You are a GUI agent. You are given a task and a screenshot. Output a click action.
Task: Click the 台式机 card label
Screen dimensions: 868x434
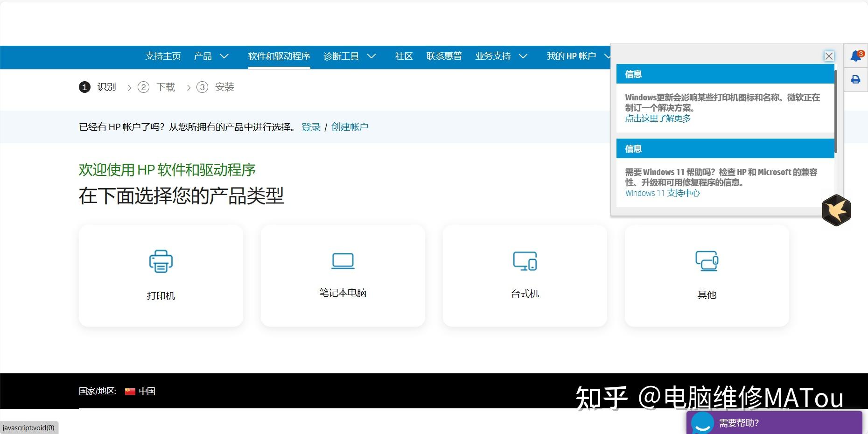point(525,294)
